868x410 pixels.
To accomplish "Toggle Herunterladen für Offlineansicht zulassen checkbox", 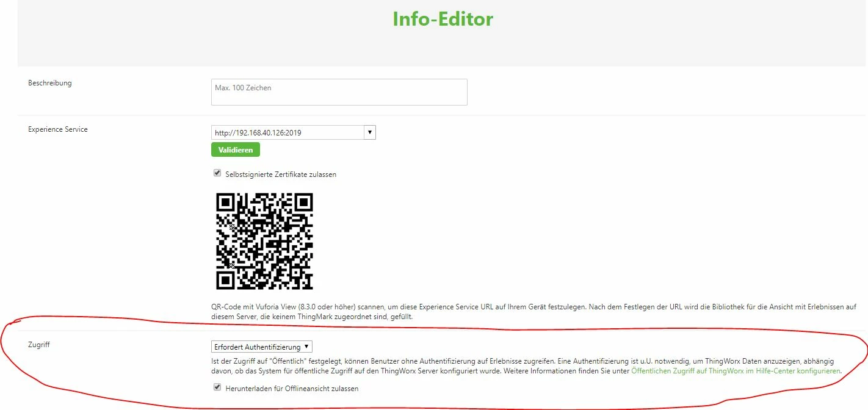I will point(217,387).
